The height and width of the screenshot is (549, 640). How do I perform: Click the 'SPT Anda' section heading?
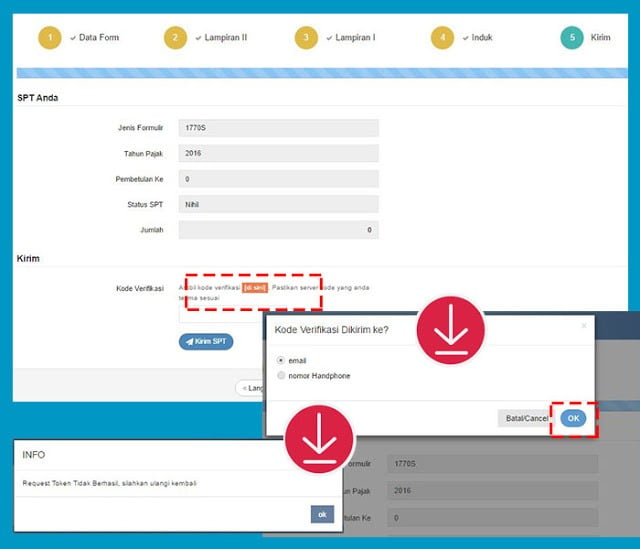(x=38, y=98)
